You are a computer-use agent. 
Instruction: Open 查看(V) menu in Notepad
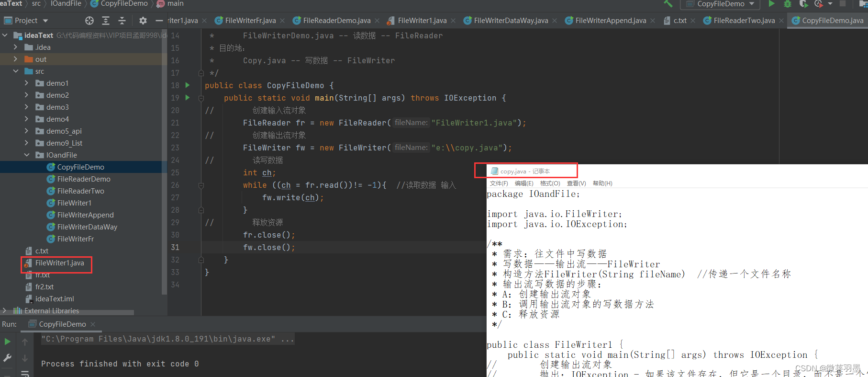point(576,183)
